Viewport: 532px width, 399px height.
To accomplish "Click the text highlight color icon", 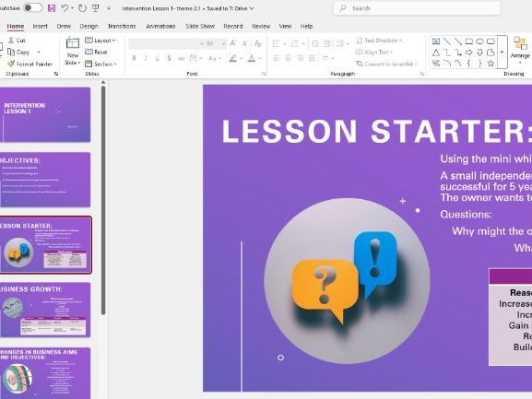I will point(232,58).
